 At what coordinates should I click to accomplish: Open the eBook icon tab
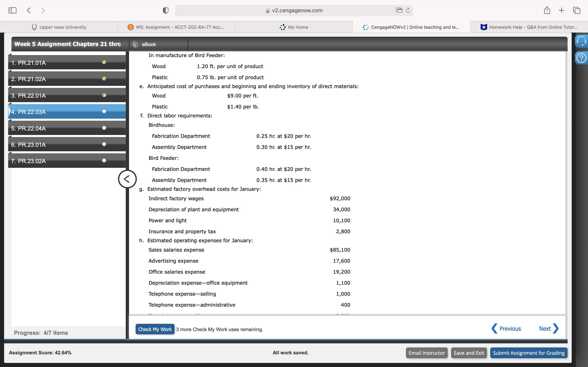[136, 44]
